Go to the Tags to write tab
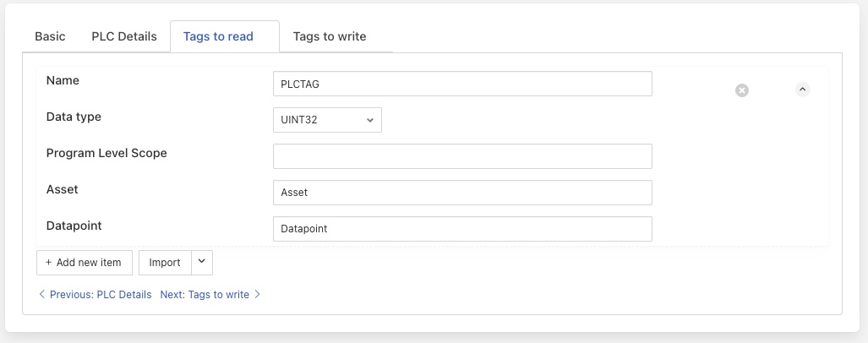Viewport: 868px width, 343px height. [330, 36]
